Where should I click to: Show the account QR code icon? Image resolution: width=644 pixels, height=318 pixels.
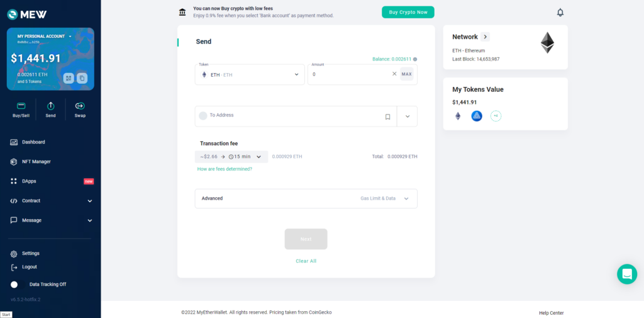[69, 78]
